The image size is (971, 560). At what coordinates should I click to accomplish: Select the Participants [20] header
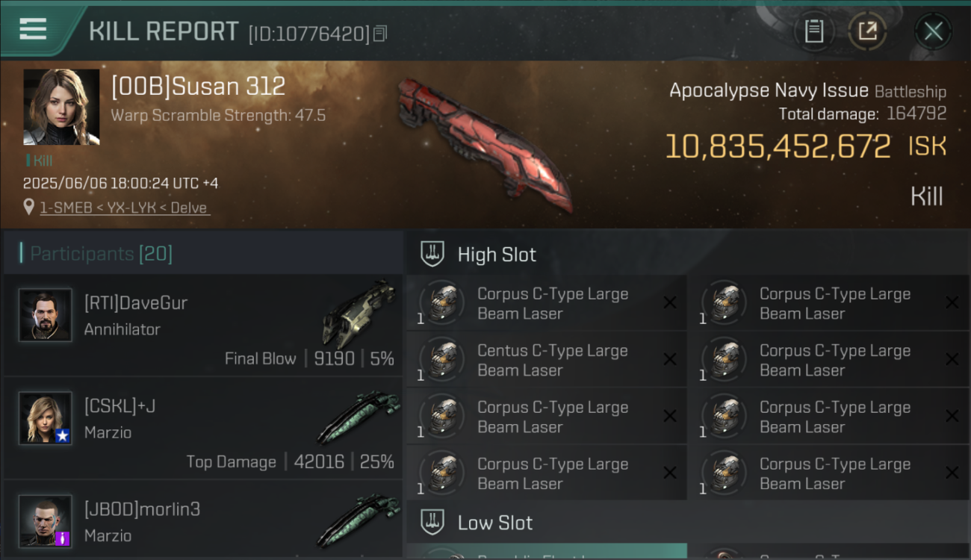click(102, 254)
